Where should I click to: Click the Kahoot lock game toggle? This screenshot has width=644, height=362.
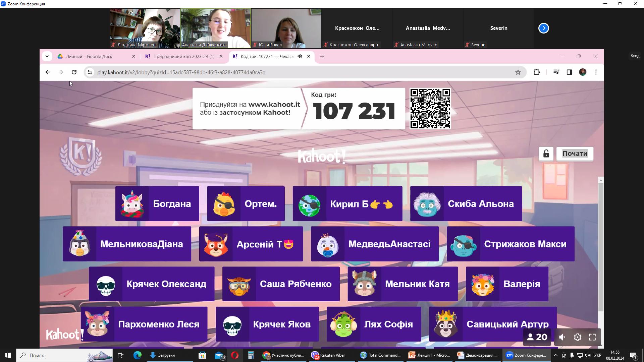point(546,154)
